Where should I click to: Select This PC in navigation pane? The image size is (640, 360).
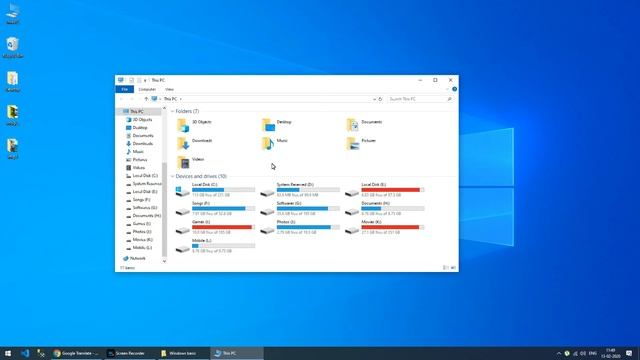tap(136, 111)
